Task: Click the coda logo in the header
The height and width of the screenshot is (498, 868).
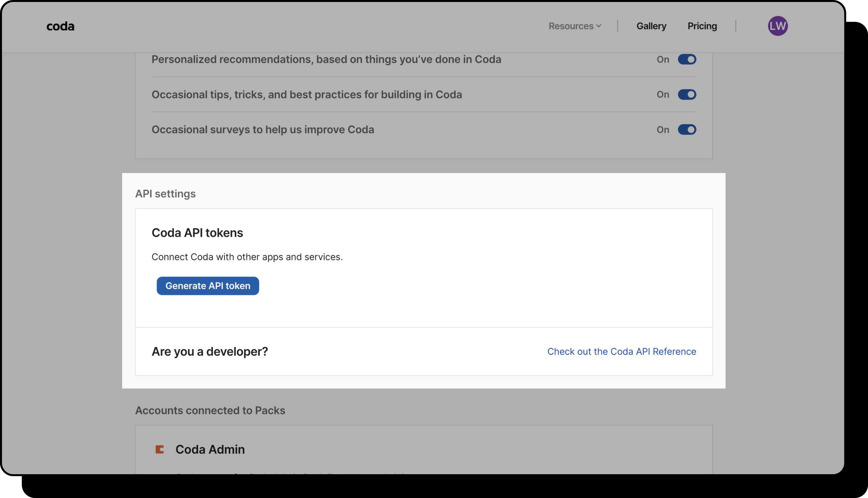Action: pyautogui.click(x=60, y=26)
